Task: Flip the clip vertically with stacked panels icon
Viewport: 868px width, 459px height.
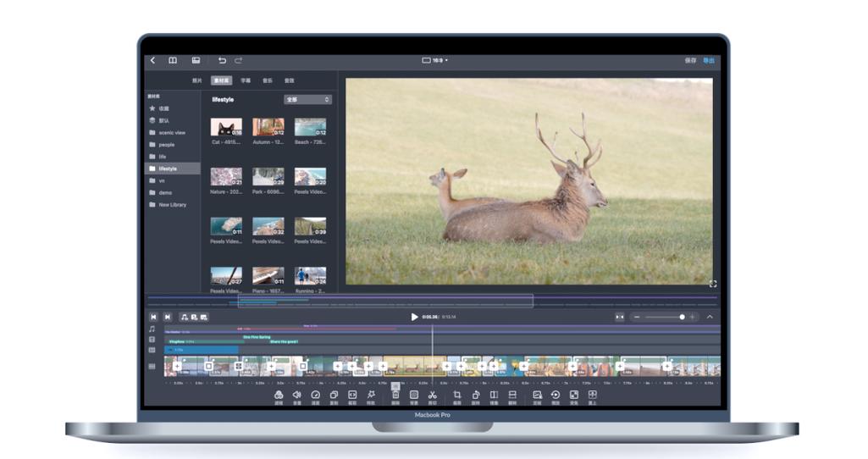Action: (x=512, y=395)
